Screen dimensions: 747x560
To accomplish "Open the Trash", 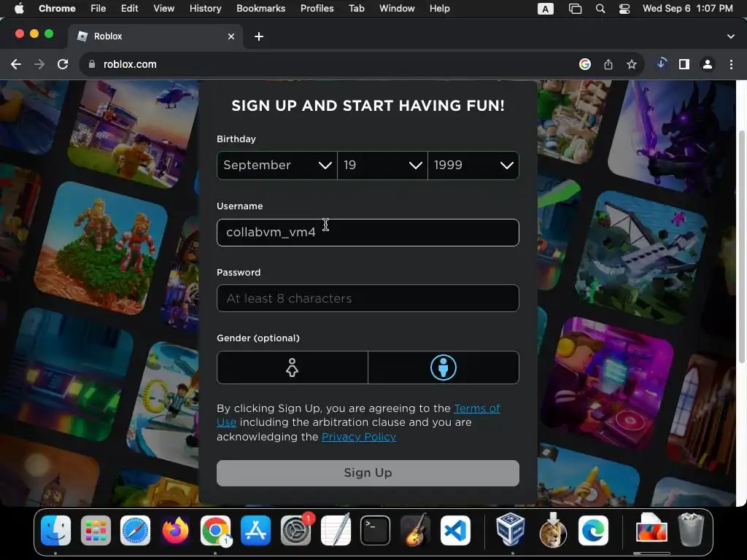I will [x=692, y=529].
